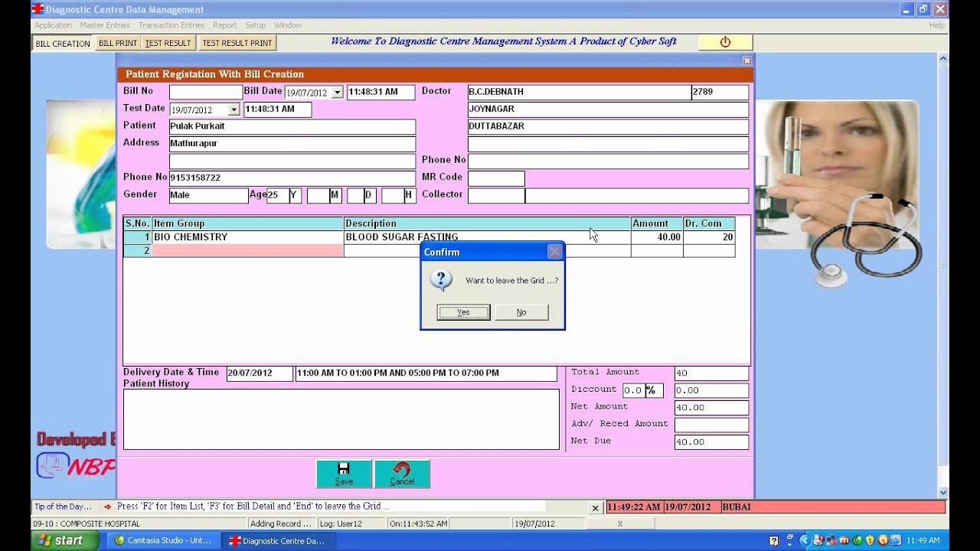Click the doctor code field 2789
Image resolution: width=980 pixels, height=551 pixels.
pos(720,92)
